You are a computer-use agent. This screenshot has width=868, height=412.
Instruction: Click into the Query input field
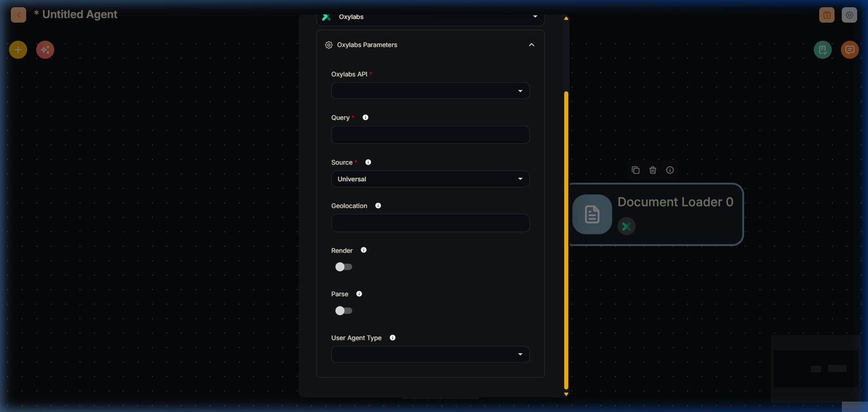(430, 135)
